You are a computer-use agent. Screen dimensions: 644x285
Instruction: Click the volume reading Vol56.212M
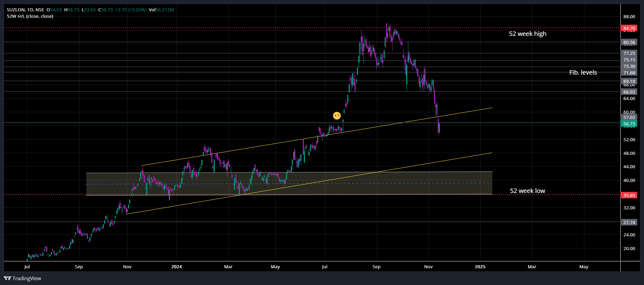click(161, 10)
